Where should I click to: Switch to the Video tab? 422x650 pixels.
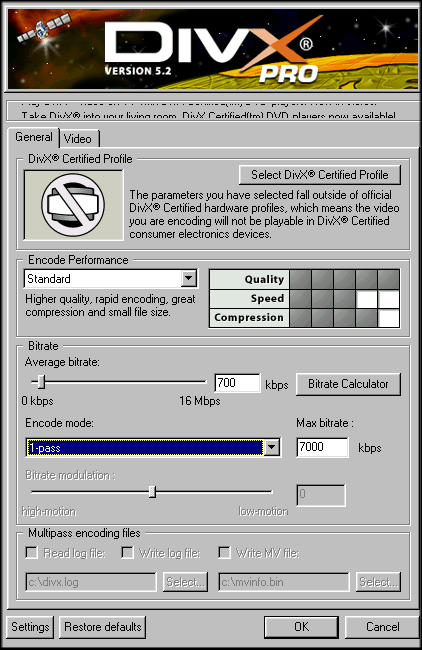(78, 139)
